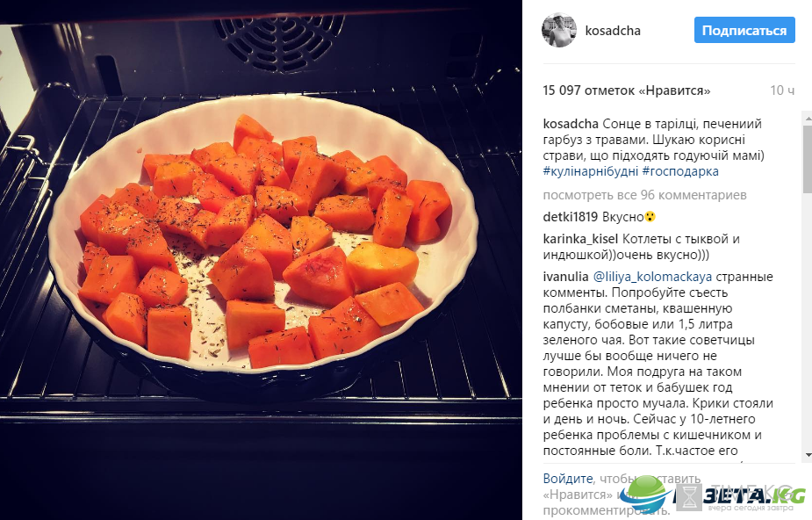Open detki1819 commenter profile
812x520 pixels.
tap(571, 217)
